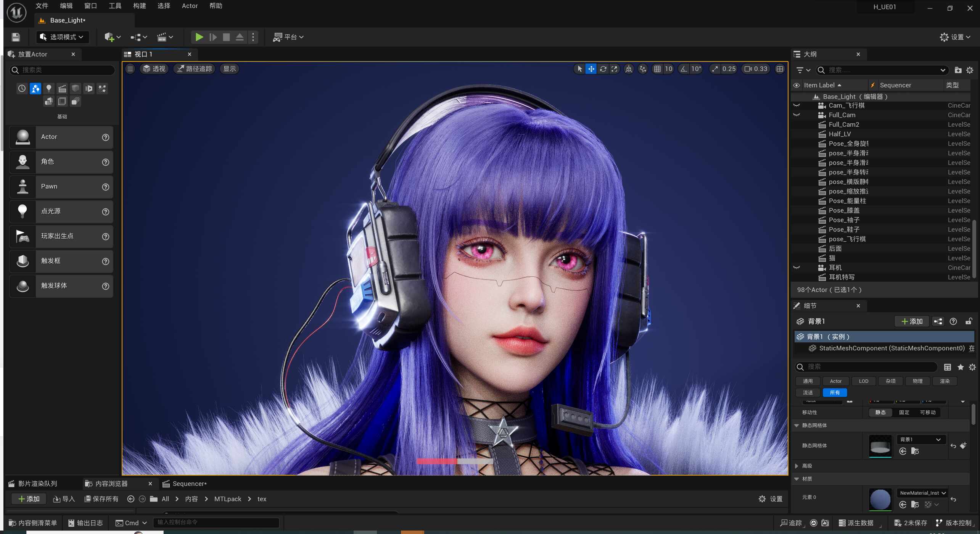Click viewport layout maximize icon

780,69
